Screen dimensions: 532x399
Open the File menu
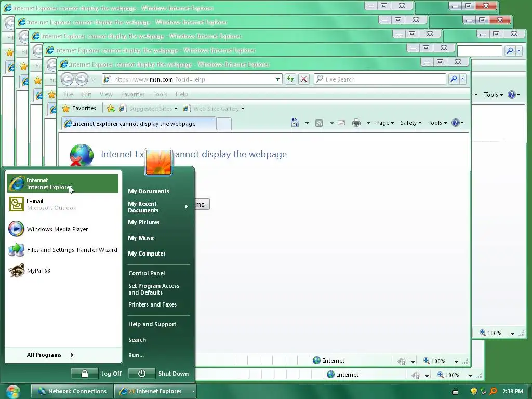pos(68,94)
